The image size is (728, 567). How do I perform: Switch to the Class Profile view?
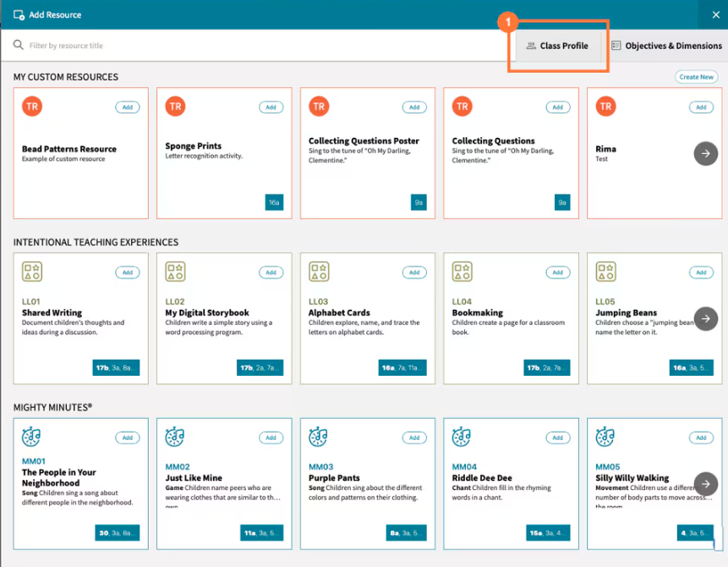point(559,47)
